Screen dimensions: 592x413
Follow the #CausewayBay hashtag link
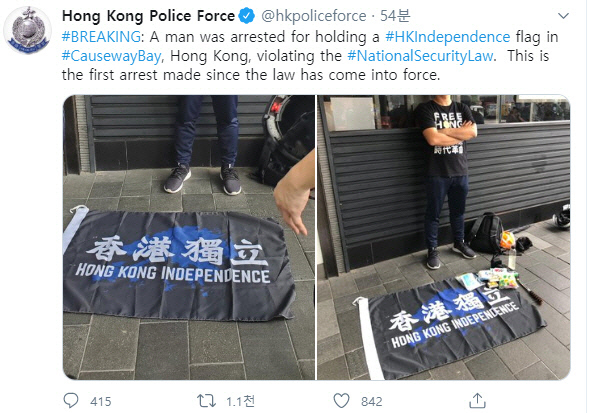click(x=112, y=56)
